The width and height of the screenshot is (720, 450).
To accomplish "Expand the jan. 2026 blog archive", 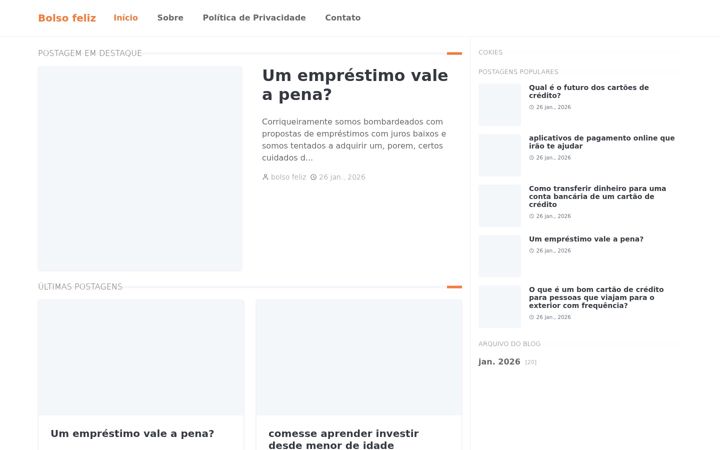I will click(x=499, y=361).
